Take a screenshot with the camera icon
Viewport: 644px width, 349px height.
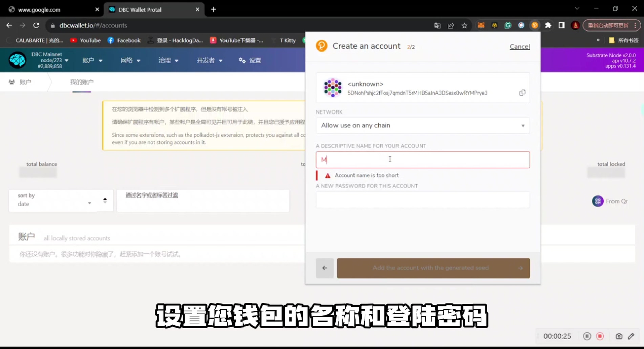coord(619,336)
